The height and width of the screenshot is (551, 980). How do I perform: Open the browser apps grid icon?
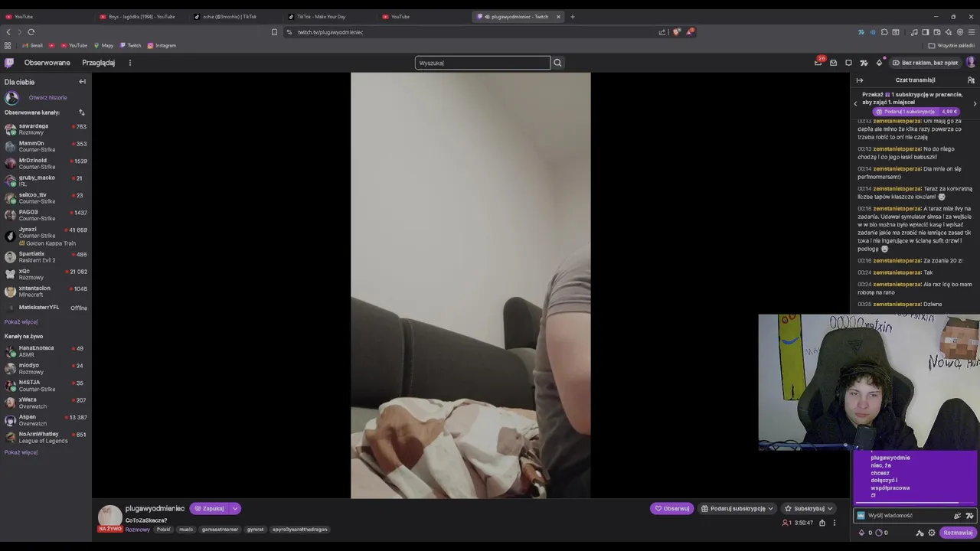pos(8,46)
